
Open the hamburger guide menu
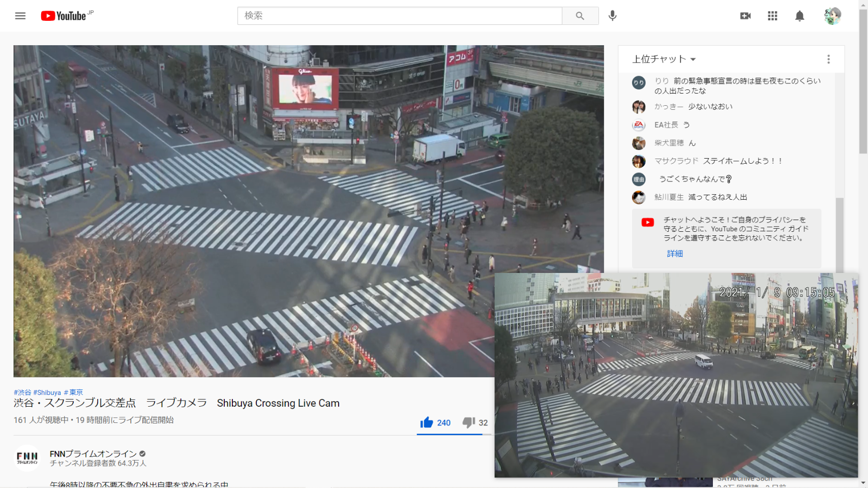20,16
